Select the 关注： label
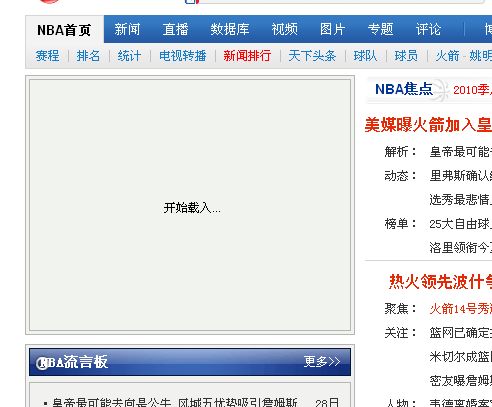Screen dimensions: 492x407 click(x=401, y=333)
